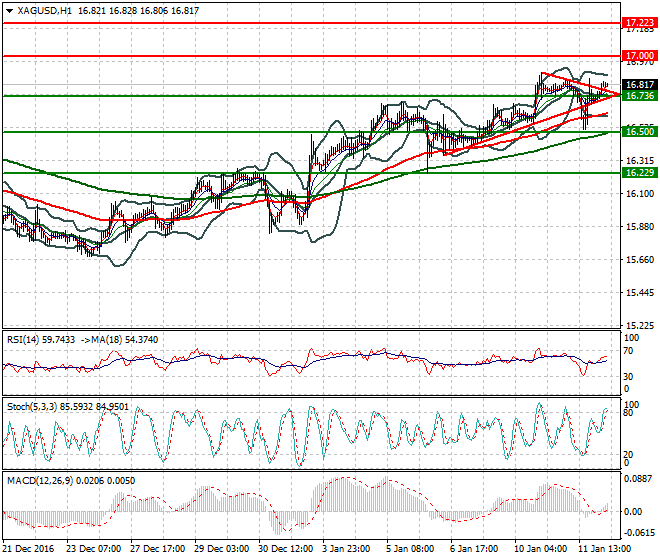Click the 15.225 price scale value
This screenshot has width=660, height=560.
640,325
